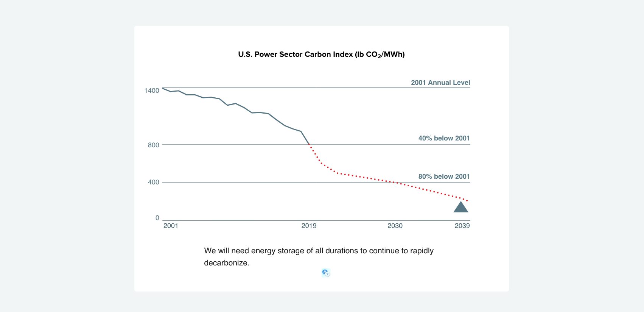Click the 1400 y-axis value
This screenshot has width=644, height=312.
tap(152, 90)
